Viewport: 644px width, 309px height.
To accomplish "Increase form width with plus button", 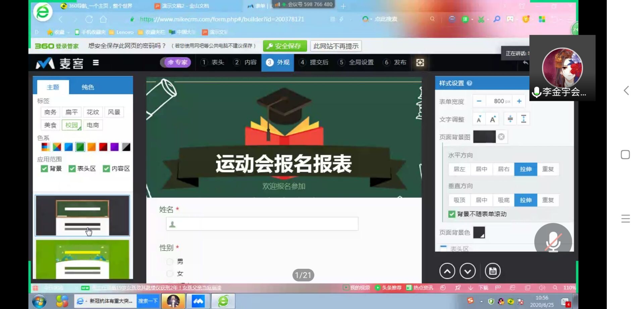I will 519,101.
